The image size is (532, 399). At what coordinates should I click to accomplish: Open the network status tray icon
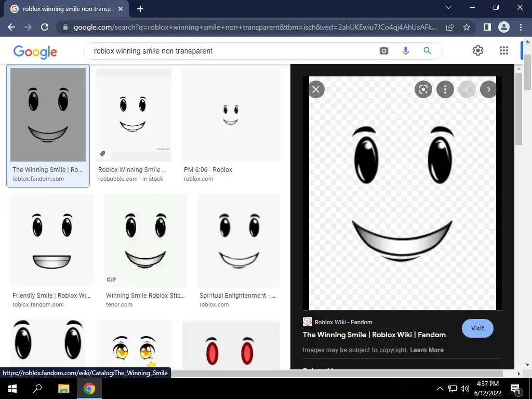453,389
